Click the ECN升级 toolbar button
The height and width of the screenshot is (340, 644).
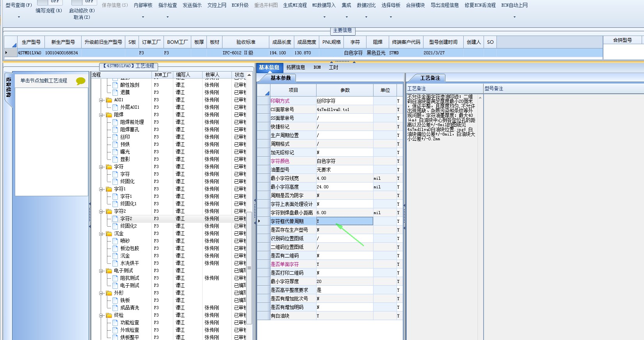[x=240, y=5]
